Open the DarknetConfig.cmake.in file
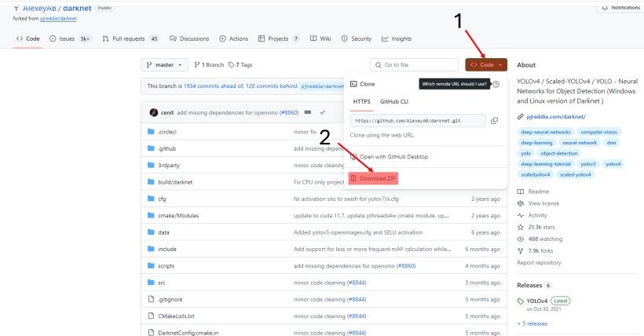This screenshot has height=336, width=644. point(188,333)
